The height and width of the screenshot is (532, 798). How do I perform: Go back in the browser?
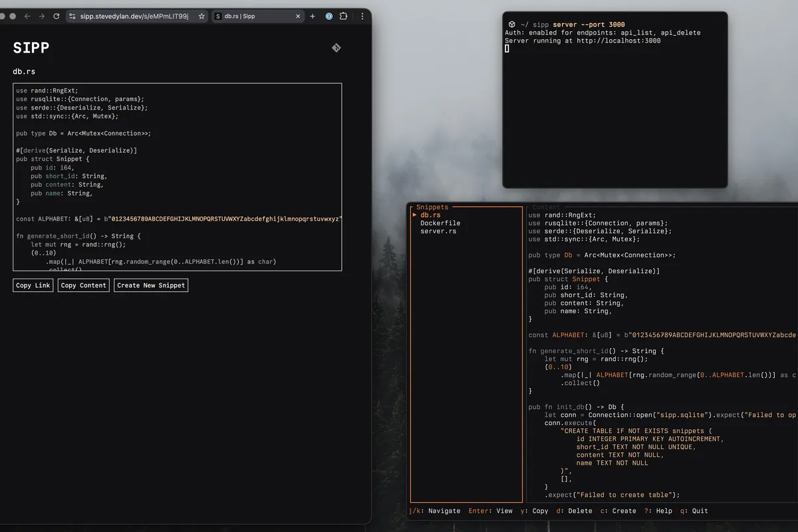27,16
